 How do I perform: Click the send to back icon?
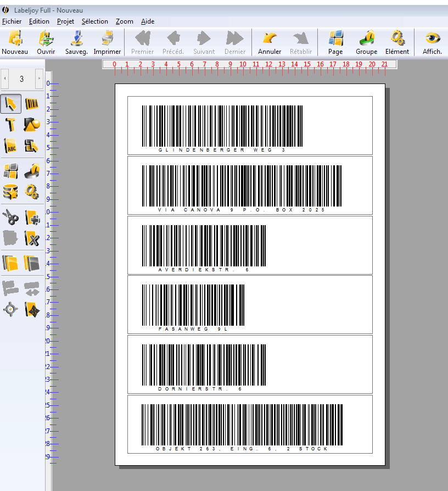pos(32,263)
